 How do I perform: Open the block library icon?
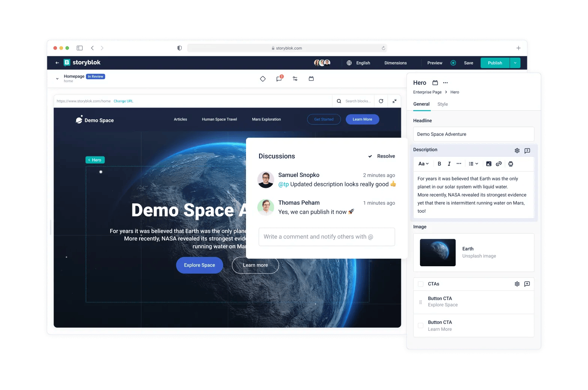311,79
